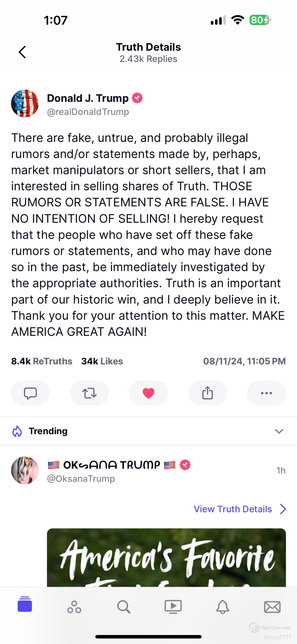Collapse the Trending section chevron
This screenshot has height=644, width=297.
tap(279, 431)
